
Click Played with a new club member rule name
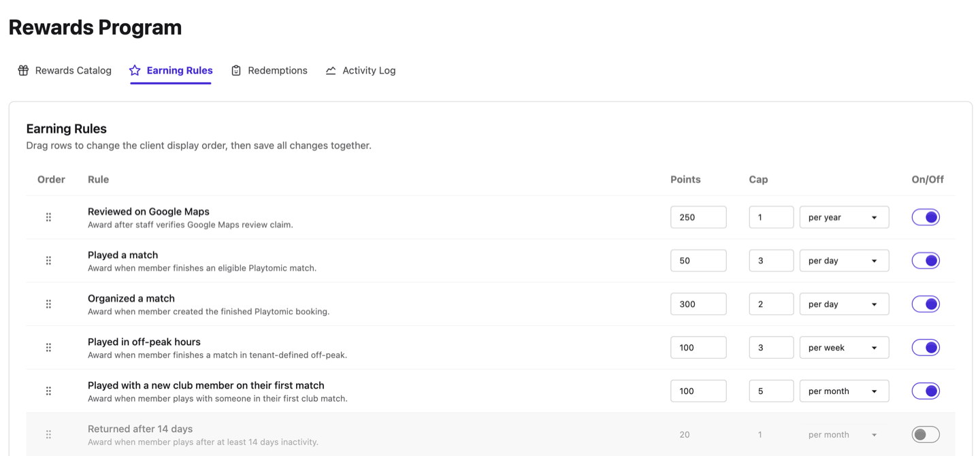(206, 385)
